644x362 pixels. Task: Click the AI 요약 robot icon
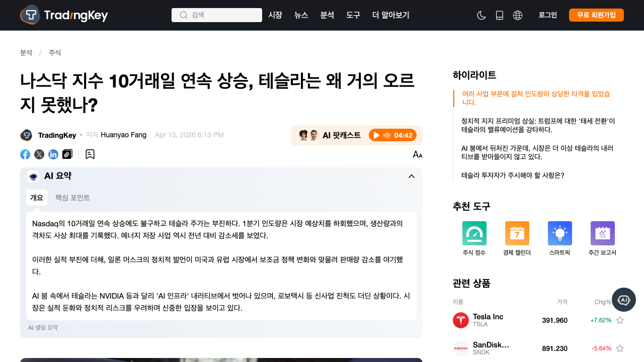pyautogui.click(x=33, y=176)
